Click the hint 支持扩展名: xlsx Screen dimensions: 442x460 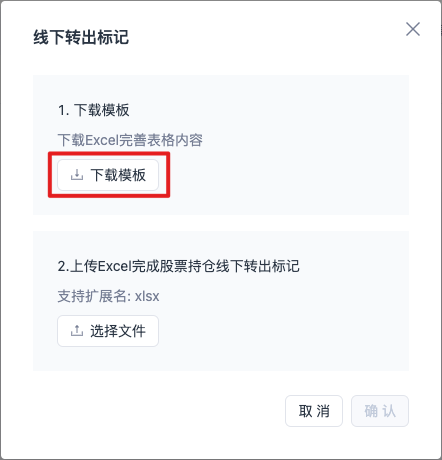point(108,296)
